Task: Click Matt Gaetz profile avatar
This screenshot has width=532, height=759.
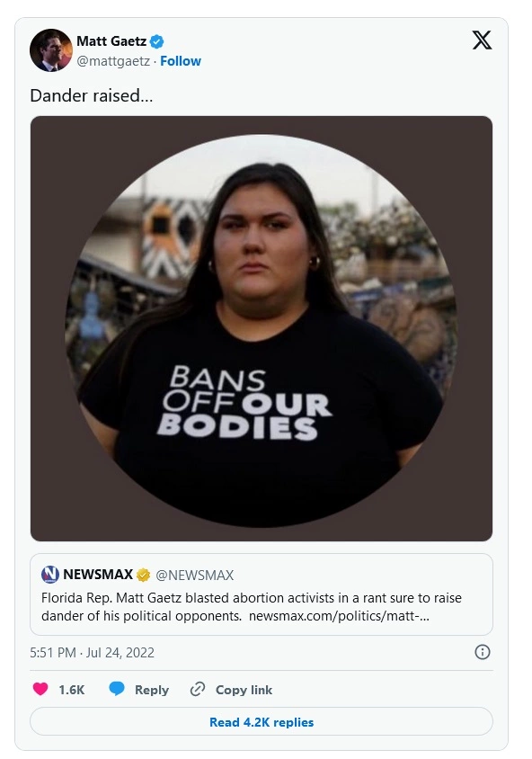Action: pyautogui.click(x=51, y=49)
